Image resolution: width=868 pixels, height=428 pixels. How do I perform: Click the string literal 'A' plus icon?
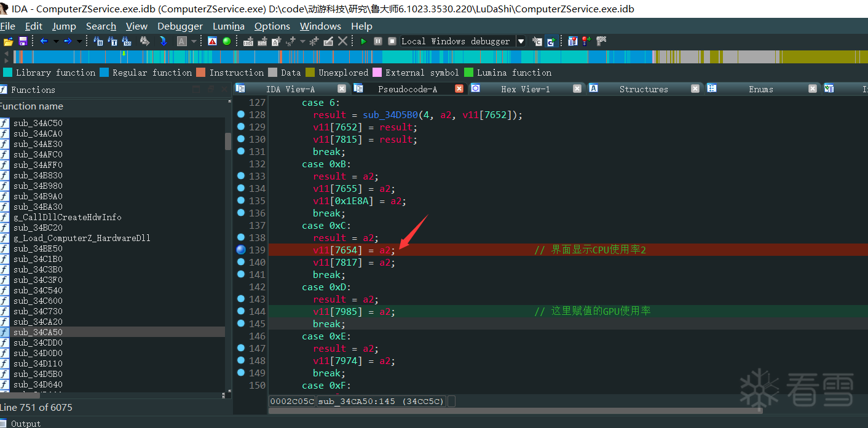pyautogui.click(x=277, y=41)
